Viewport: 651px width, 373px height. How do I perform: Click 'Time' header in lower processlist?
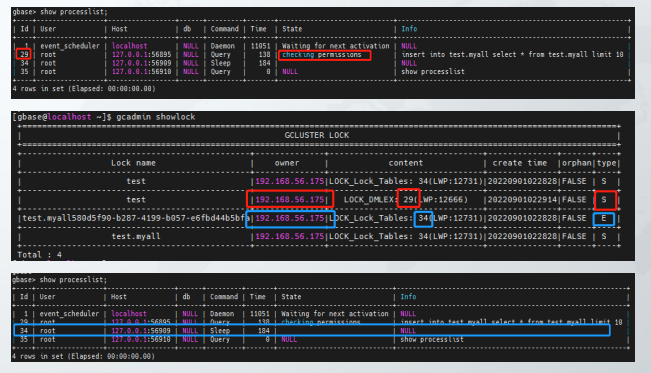(x=257, y=297)
